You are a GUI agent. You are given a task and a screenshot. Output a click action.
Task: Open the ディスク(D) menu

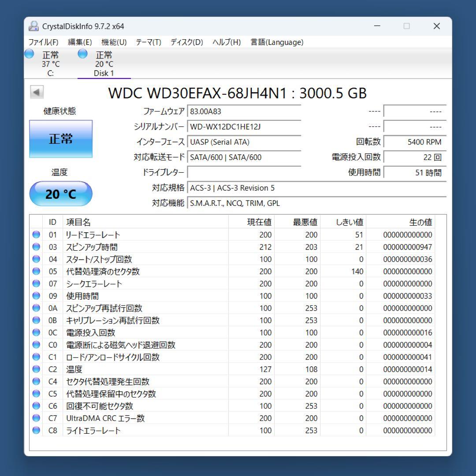187,42
